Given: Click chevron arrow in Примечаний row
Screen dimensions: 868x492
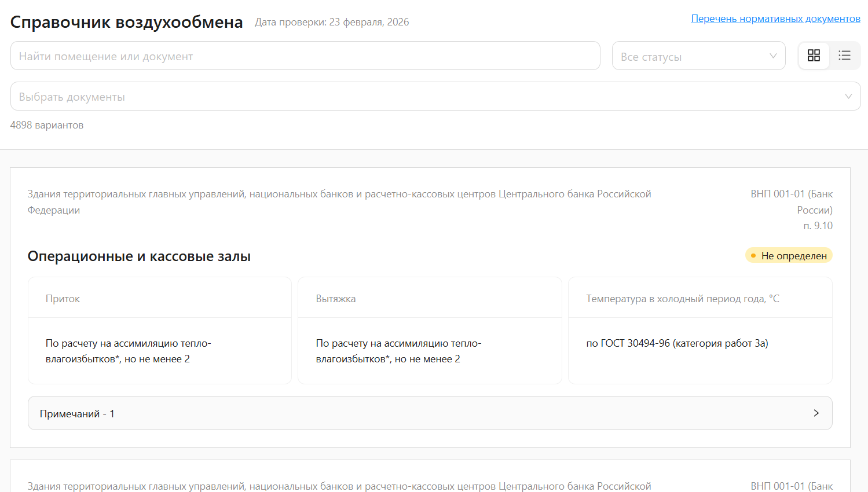Looking at the screenshot, I should pos(816,413).
